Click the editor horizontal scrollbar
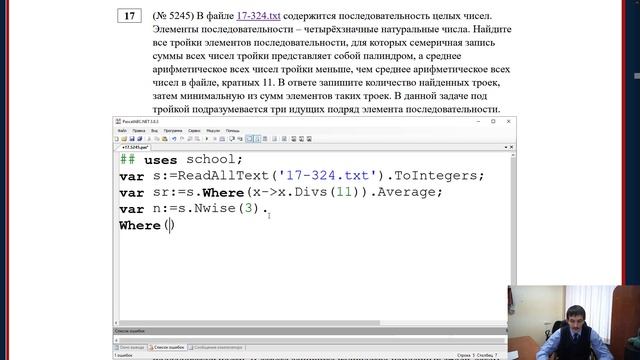This screenshot has height=360, width=640. click(x=249, y=323)
